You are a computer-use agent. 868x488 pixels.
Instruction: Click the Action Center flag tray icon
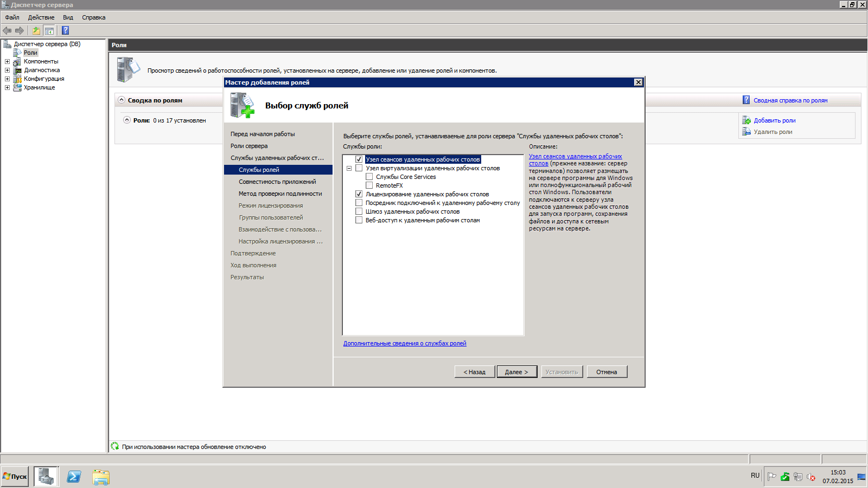click(x=772, y=477)
